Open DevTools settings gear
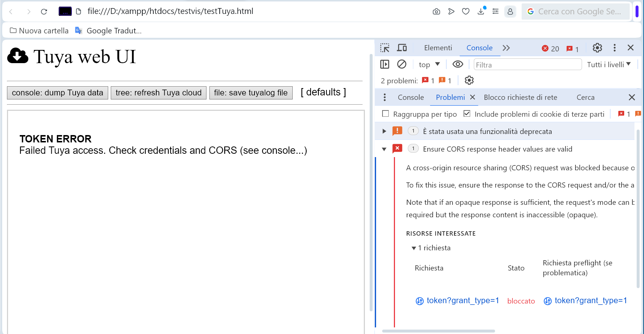The height and width of the screenshot is (334, 644). [597, 48]
